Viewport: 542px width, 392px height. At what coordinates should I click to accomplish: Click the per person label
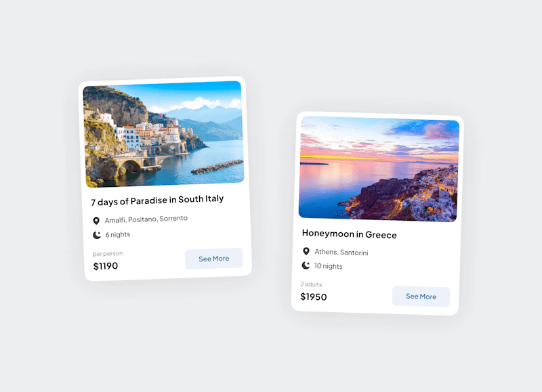point(108,253)
